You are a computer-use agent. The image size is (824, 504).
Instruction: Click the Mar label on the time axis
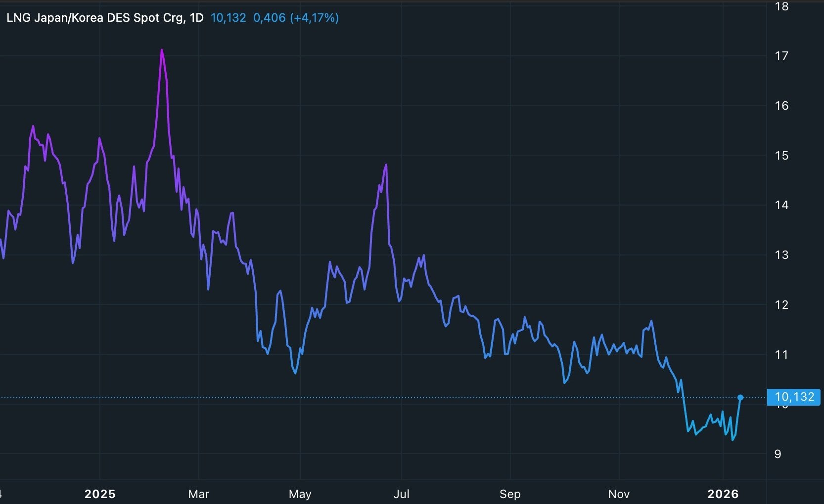(199, 494)
